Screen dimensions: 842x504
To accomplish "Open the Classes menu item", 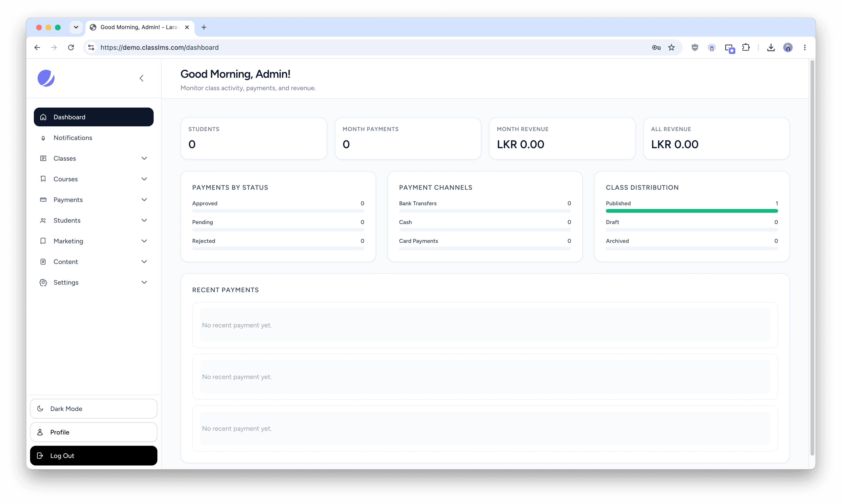I will tap(94, 158).
